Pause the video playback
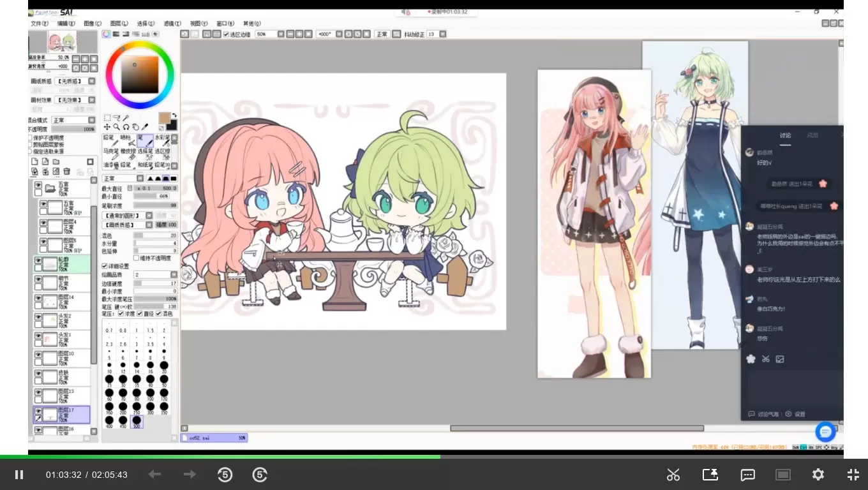The image size is (868, 490). [19, 475]
